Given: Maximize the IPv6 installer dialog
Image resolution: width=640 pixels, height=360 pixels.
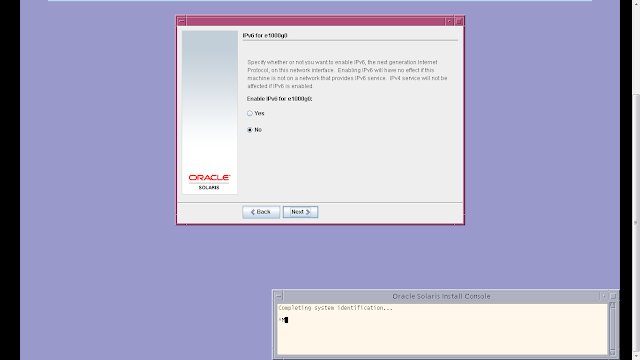Looking at the screenshot, I should (459, 21).
